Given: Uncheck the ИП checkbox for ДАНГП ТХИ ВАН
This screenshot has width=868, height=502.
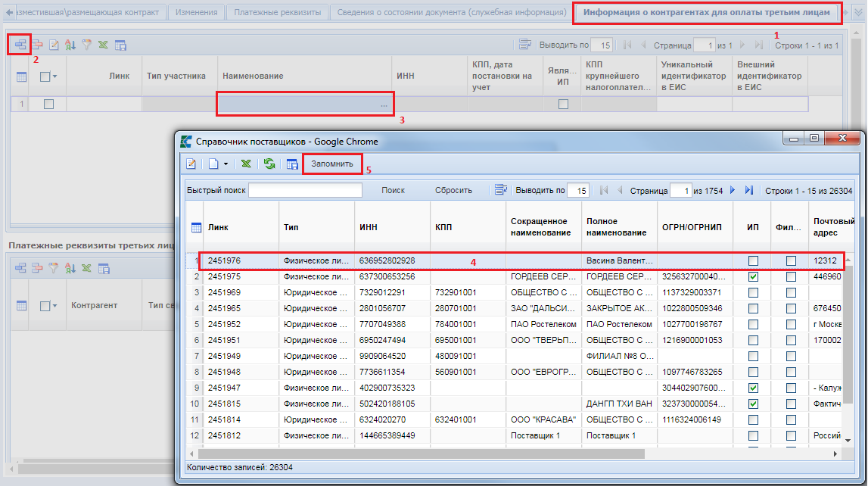Looking at the screenshot, I should click(x=753, y=404).
